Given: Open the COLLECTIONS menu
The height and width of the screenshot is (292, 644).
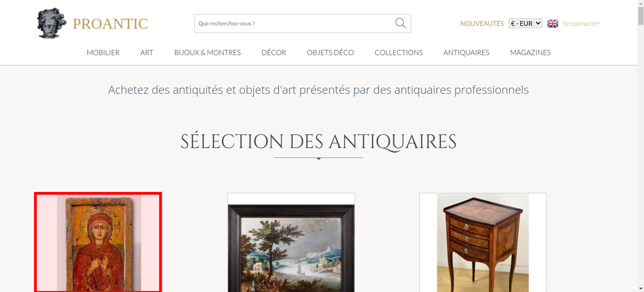Looking at the screenshot, I should point(399,52).
